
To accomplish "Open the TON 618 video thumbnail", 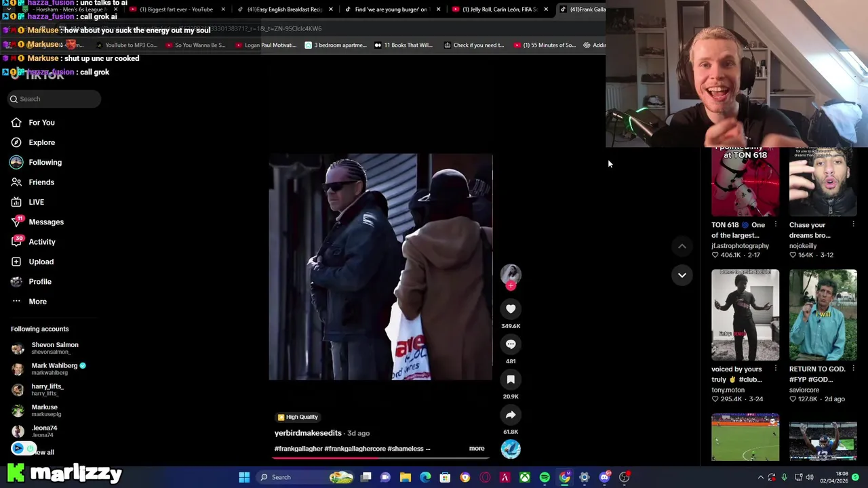I will (745, 182).
